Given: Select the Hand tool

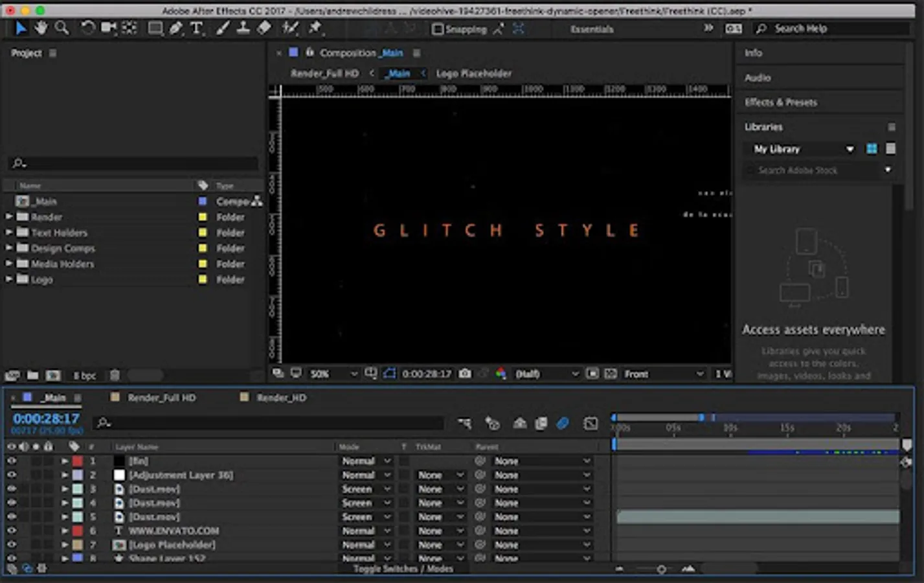Looking at the screenshot, I should pyautogui.click(x=41, y=28).
